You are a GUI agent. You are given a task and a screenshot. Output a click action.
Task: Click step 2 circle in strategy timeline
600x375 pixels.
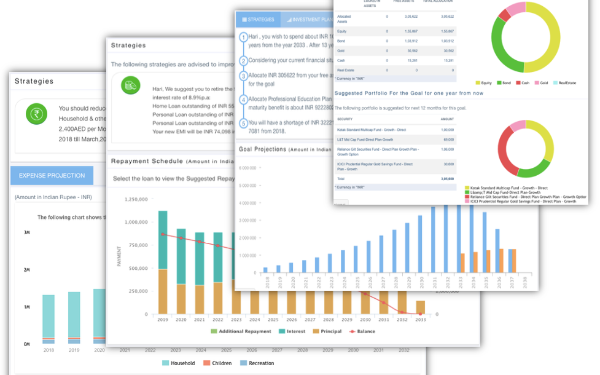[243, 61]
